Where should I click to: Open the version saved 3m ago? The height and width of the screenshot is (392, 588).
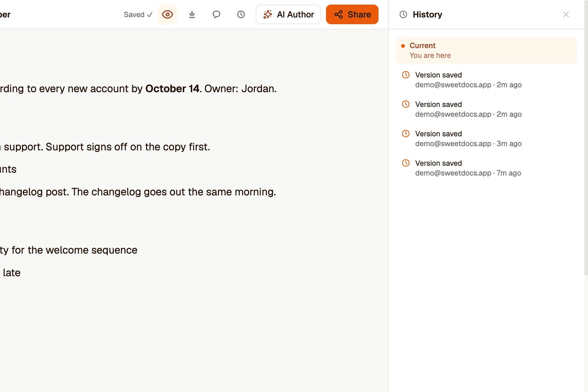487,139
